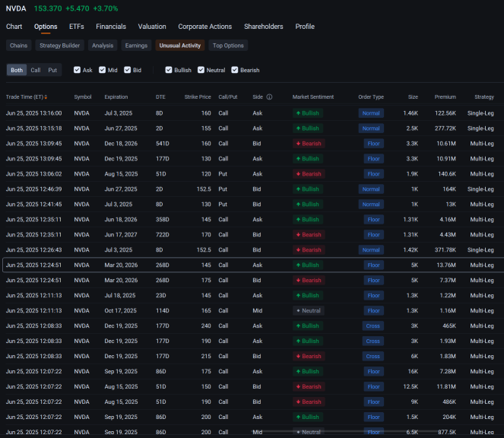Click the 371.78K premium value
Screen dimensions: 504x438
pos(445,250)
